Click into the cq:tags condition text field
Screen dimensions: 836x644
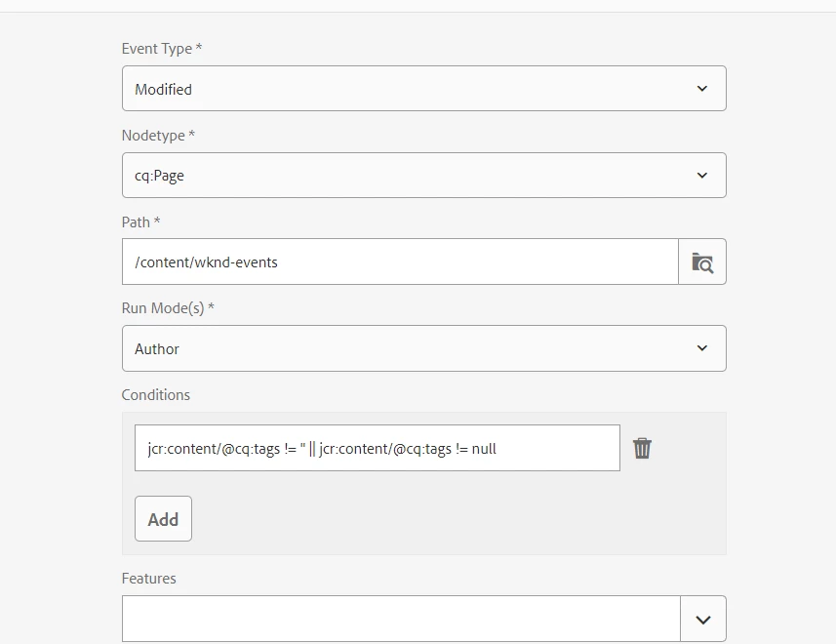pos(377,448)
